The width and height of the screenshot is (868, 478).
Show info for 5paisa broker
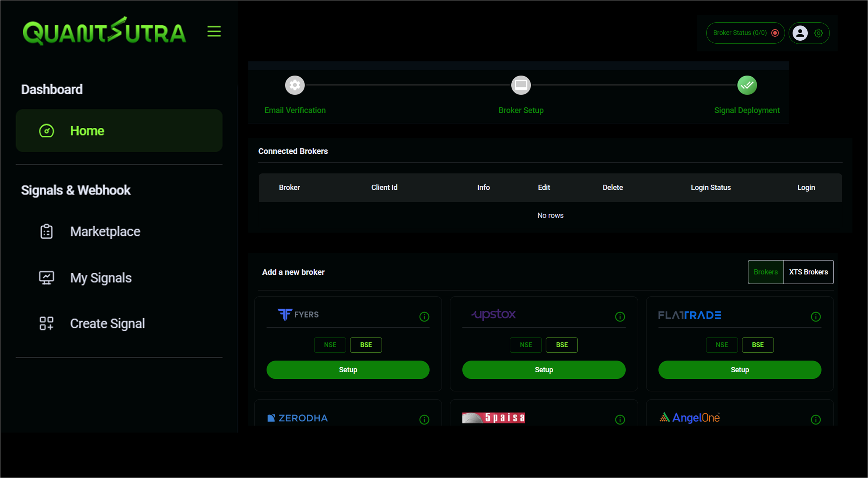point(620,420)
